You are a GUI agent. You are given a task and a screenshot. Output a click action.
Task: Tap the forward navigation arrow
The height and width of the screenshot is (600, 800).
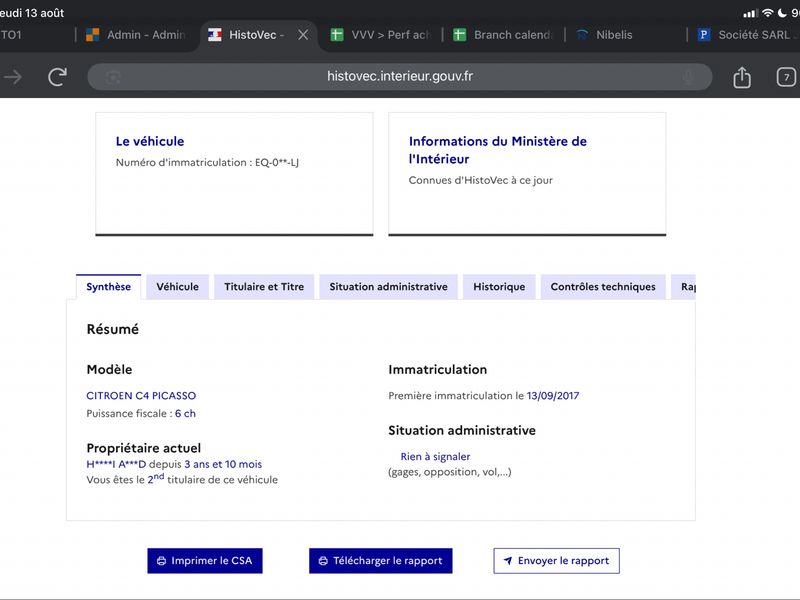point(13,77)
